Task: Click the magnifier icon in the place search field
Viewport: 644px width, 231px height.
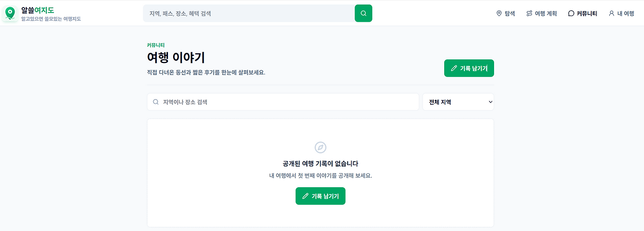Action: pos(156,102)
